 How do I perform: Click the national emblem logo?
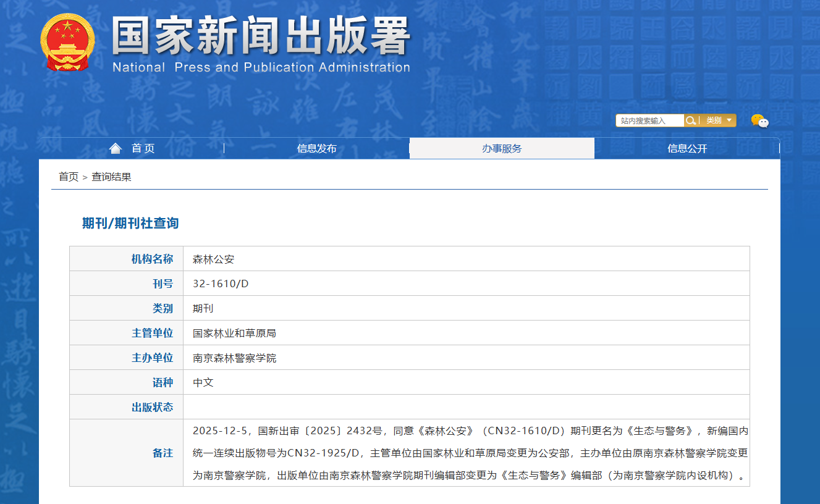[x=67, y=43]
